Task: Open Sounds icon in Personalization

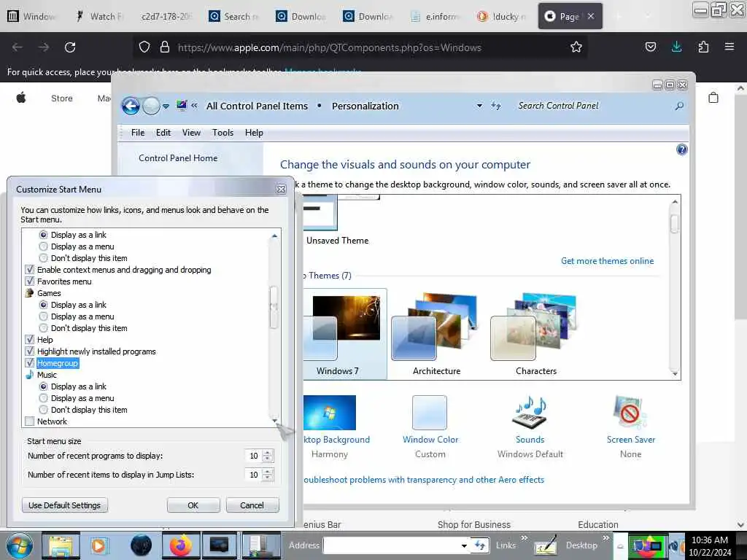Action: tap(530, 413)
